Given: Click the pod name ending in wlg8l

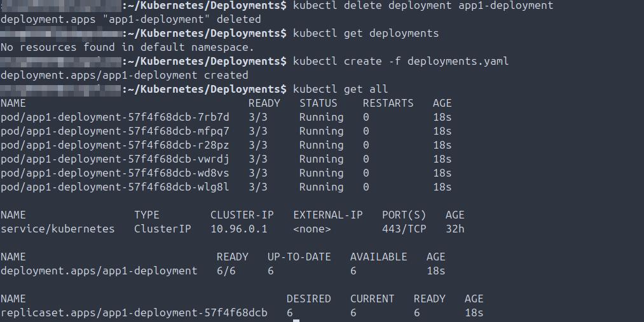Looking at the screenshot, I should [x=115, y=187].
